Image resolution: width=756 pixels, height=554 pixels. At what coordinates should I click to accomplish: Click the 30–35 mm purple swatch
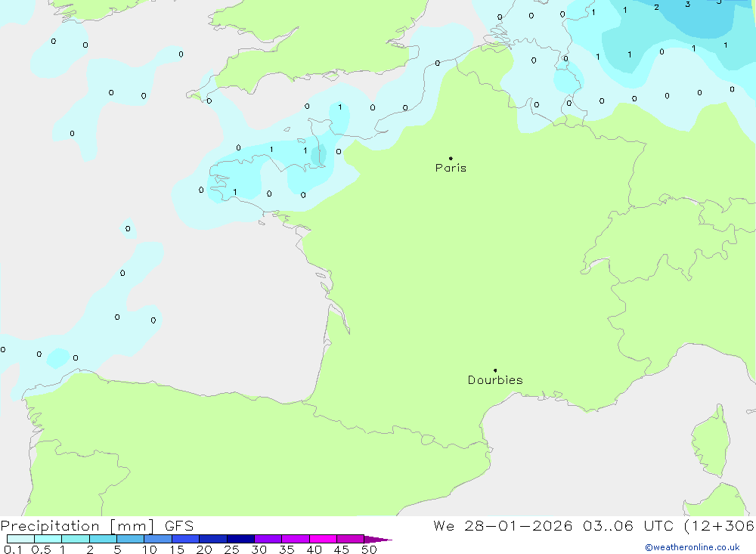point(268,539)
